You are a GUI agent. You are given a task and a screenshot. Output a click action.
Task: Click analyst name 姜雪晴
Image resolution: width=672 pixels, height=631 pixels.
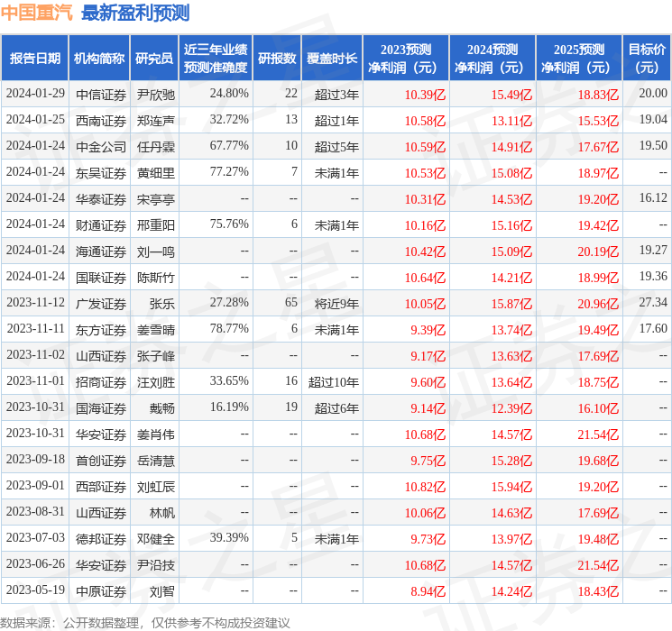click(x=155, y=330)
